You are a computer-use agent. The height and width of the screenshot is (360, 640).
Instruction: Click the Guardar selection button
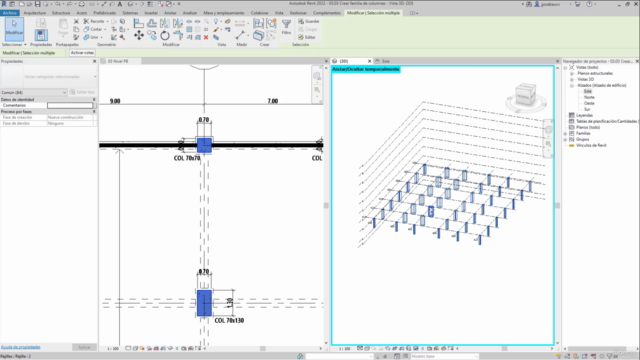[x=309, y=21]
